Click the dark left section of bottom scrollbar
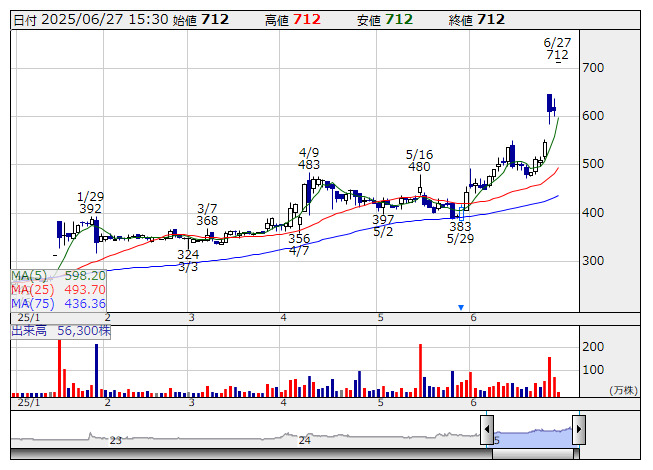This screenshot has height=470, width=653. (251, 454)
